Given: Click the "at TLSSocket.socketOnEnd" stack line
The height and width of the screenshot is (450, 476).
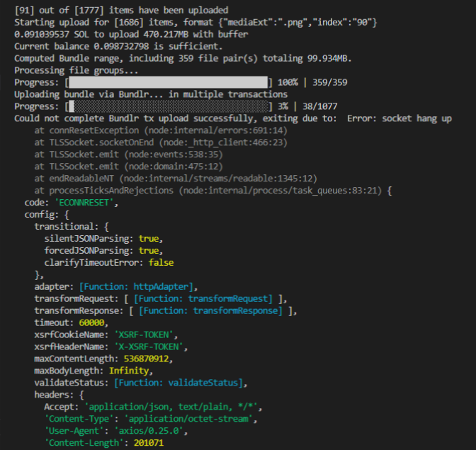Looking at the screenshot, I should pyautogui.click(x=161, y=142).
